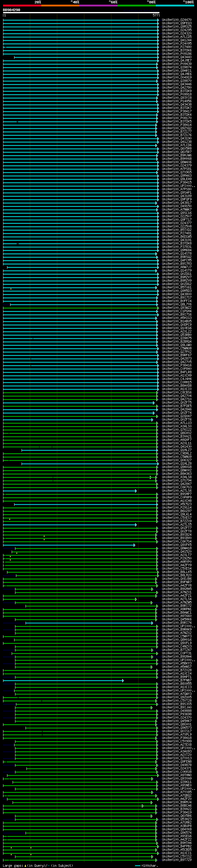Click the green ~80% legend bar
This screenshot has height=868, width=197.
click(x=136, y=6)
